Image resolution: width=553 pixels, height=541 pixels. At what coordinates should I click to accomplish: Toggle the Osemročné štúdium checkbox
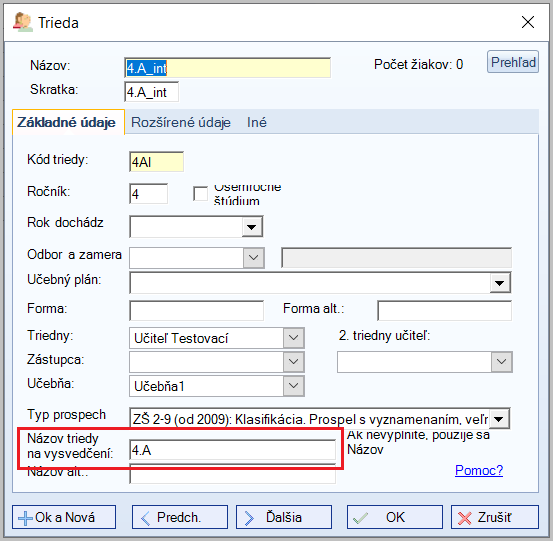click(x=200, y=194)
